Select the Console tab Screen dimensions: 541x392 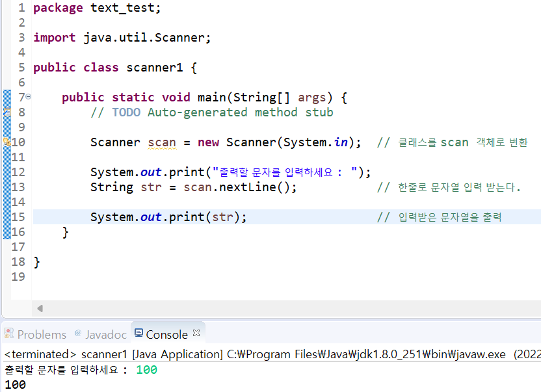pos(166,334)
